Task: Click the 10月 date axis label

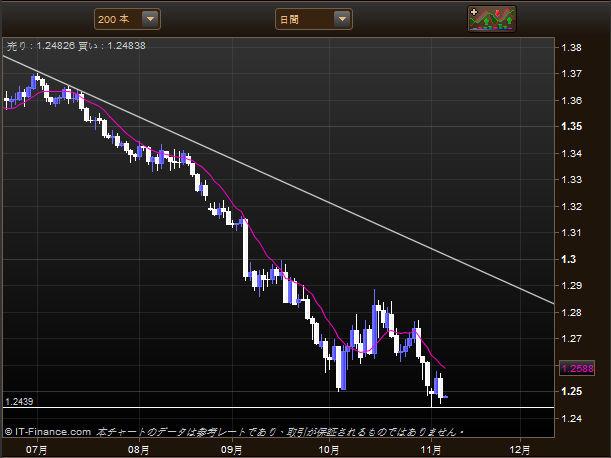Action: (x=329, y=450)
